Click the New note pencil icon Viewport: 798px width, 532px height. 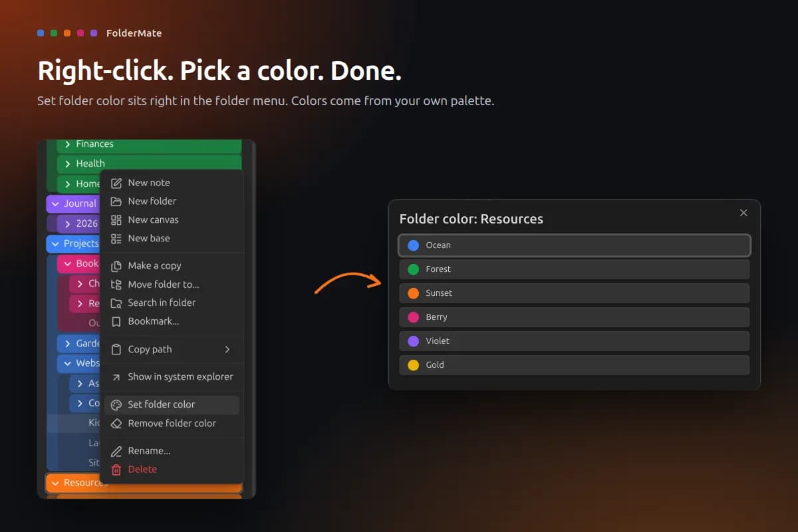[x=116, y=183]
